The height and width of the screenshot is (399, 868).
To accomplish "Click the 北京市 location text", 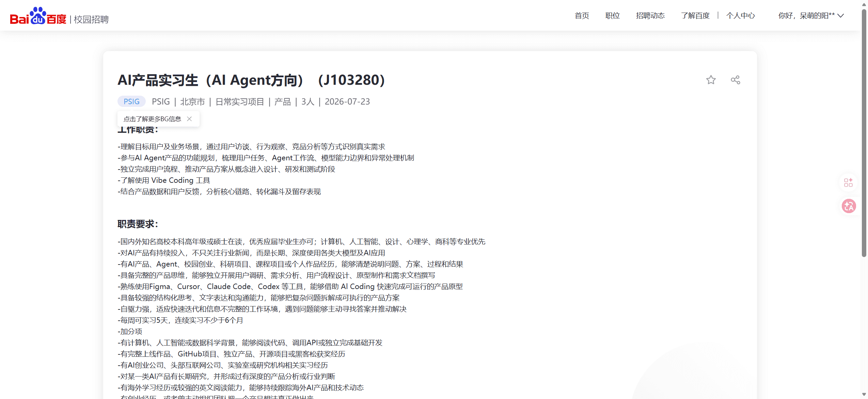I will pos(192,102).
